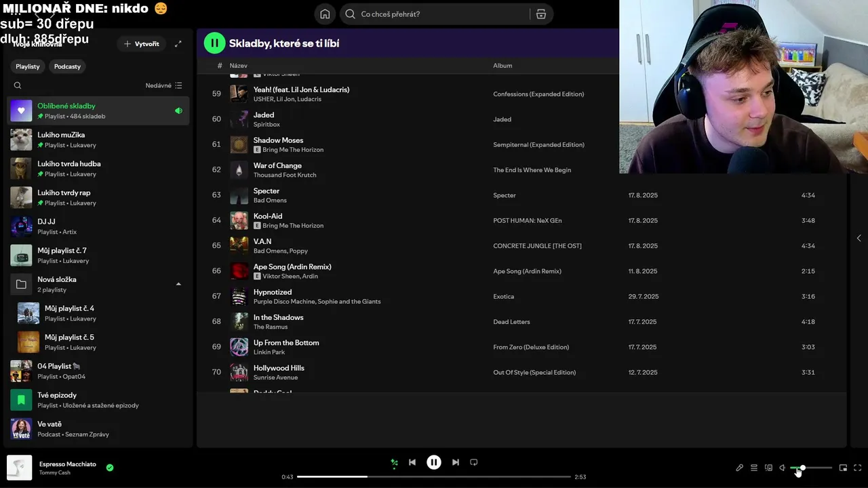Screen dimensions: 868x488
Task: Search within your library magnifier icon
Action: [18, 85]
